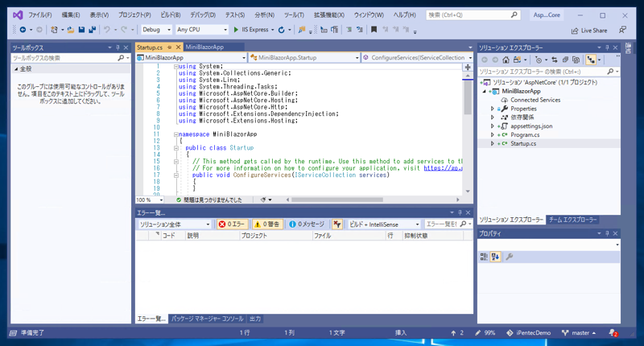Click the Find in Files toolbar icon
644x346 pixels.
tap(302, 30)
